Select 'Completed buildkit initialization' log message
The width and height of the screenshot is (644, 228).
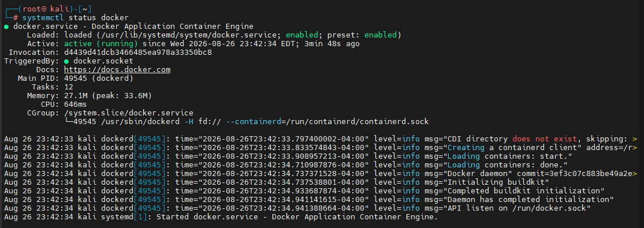[x=523, y=190]
